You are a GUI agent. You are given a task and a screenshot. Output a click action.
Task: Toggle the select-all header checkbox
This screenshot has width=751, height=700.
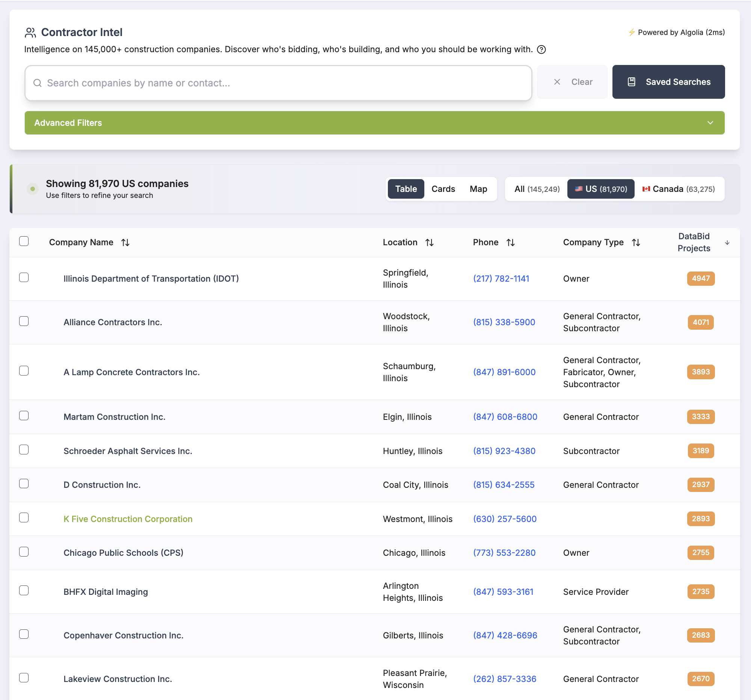click(24, 241)
